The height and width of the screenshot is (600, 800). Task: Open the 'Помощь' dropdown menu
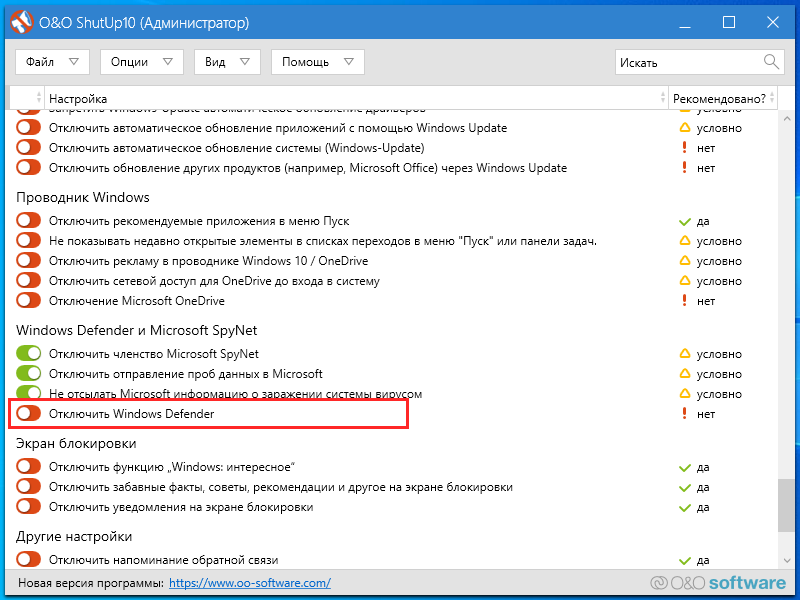pyautogui.click(x=318, y=62)
